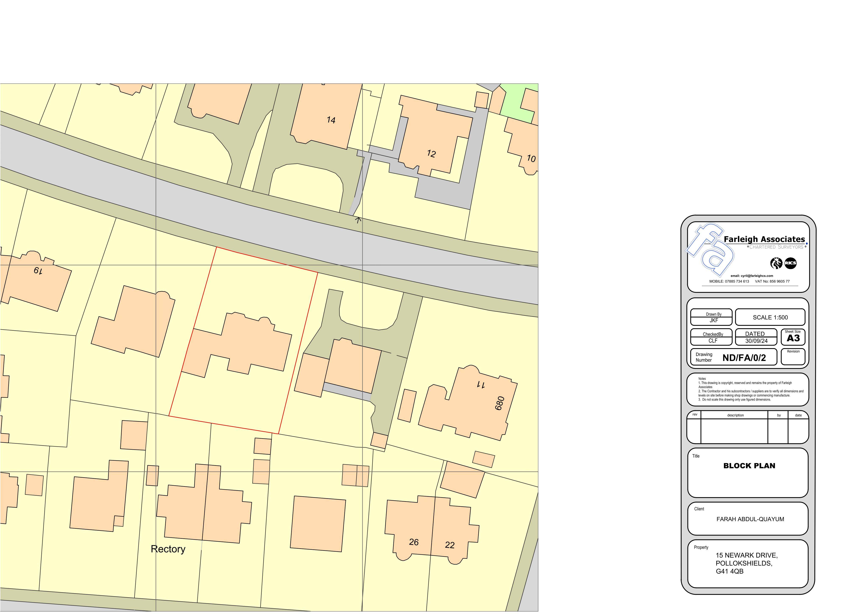The height and width of the screenshot is (614, 868).
Task: Click client name 'FARAH ABDUL-QUAYUM'
Action: (750, 519)
